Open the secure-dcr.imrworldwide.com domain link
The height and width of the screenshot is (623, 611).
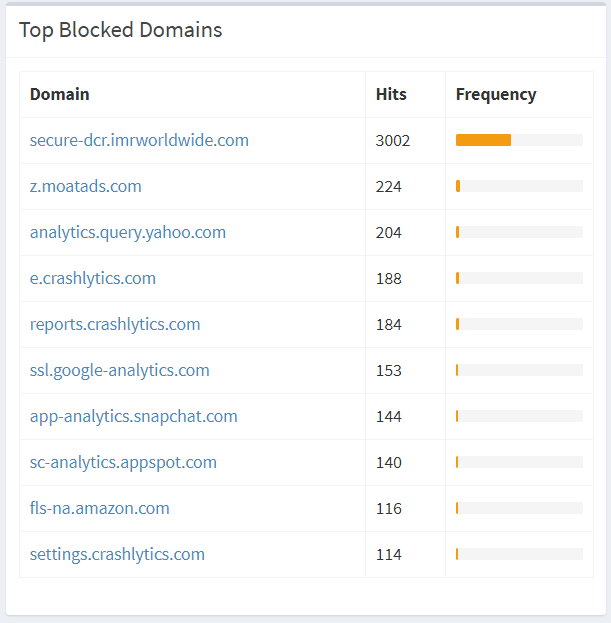[139, 140]
